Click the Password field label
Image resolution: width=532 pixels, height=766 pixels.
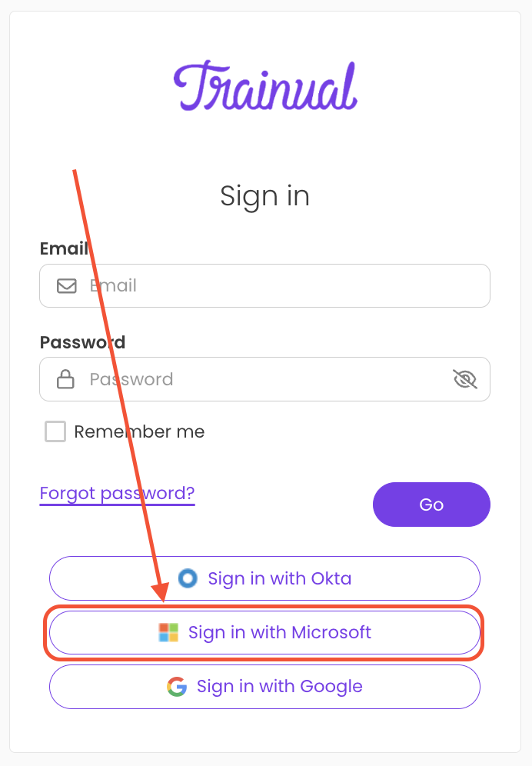82,342
